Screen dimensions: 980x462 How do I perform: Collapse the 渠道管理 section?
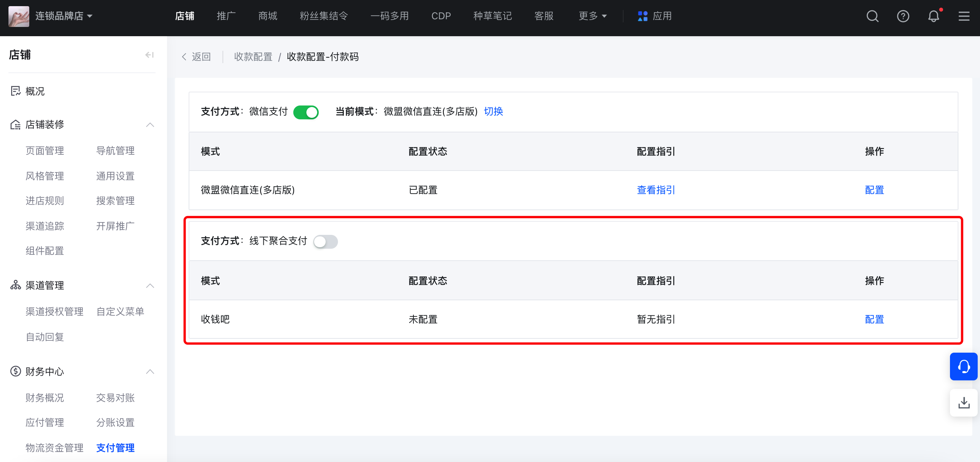point(150,286)
